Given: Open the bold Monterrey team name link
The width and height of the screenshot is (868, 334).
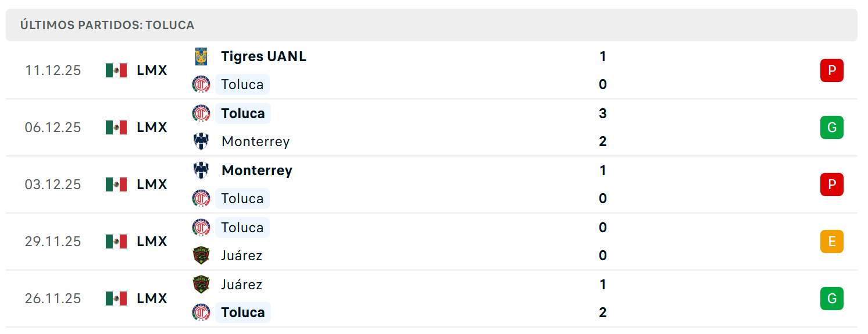Looking at the screenshot, I should click(256, 170).
